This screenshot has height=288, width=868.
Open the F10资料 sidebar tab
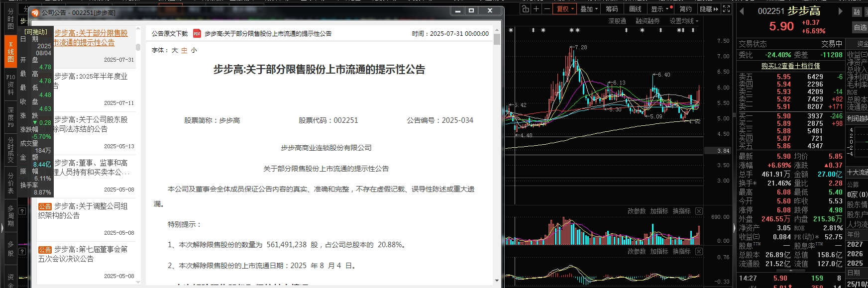point(10,85)
